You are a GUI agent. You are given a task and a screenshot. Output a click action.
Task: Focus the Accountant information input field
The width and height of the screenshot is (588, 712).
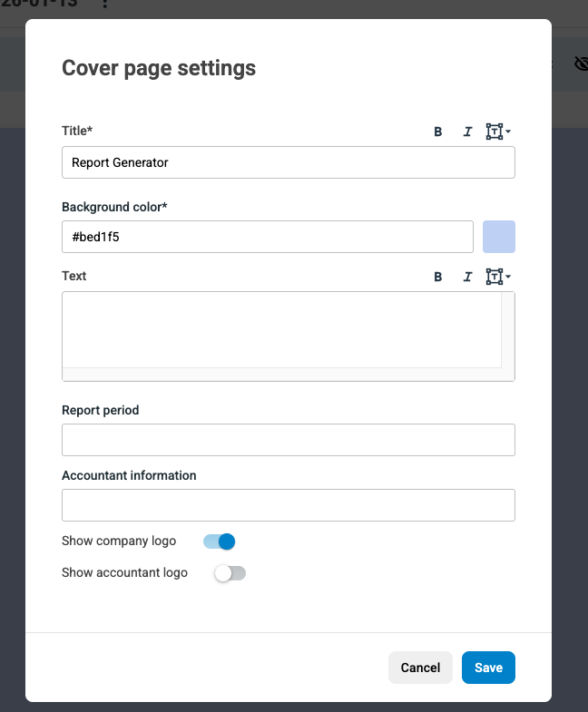click(289, 505)
